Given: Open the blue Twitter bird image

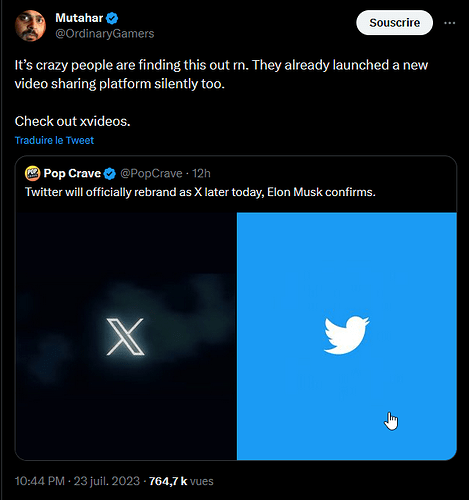Looking at the screenshot, I should coord(347,336).
